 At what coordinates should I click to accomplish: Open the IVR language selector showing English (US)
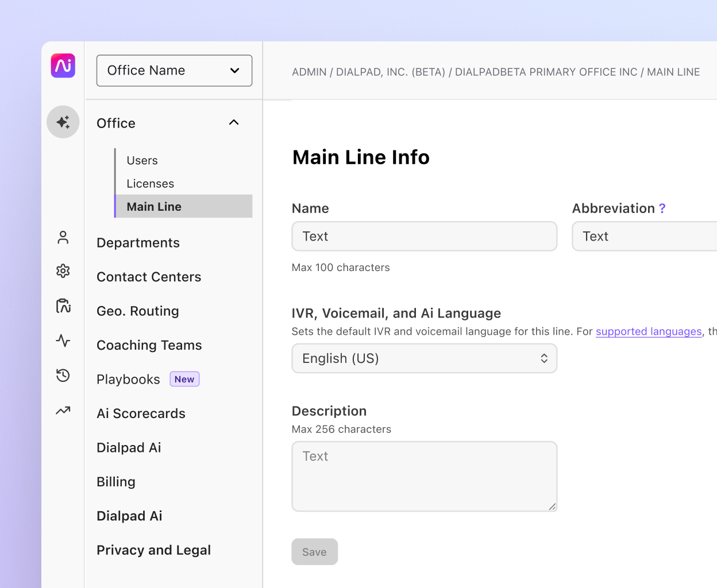tap(424, 358)
